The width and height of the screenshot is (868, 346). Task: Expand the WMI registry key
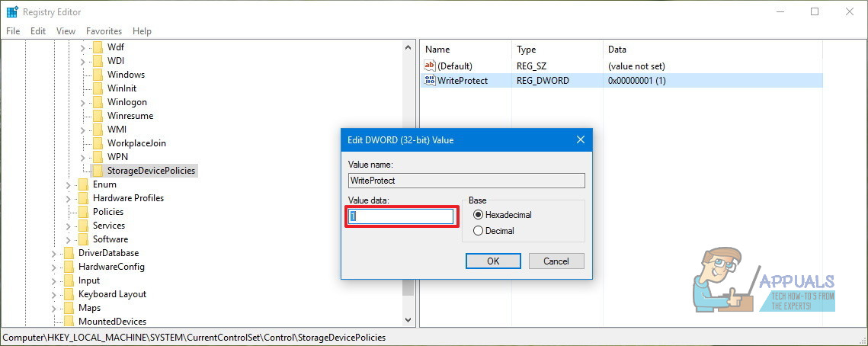[82, 130]
